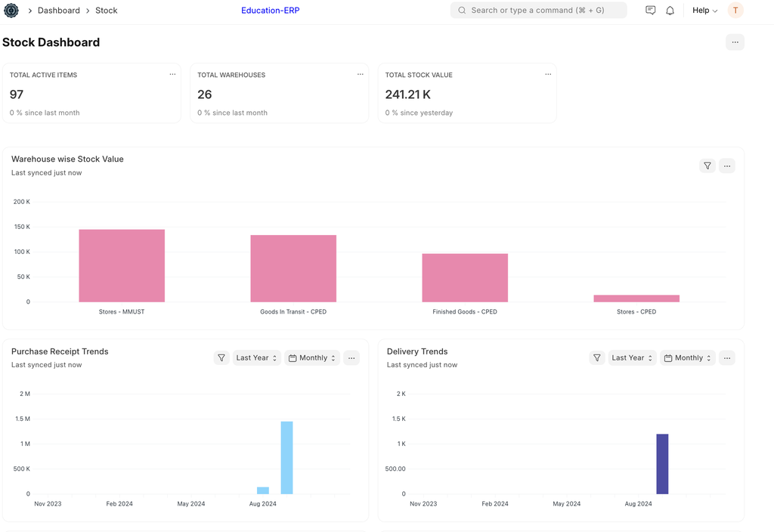Expand the Help dropdown menu
This screenshot has height=532, width=774.
(704, 11)
